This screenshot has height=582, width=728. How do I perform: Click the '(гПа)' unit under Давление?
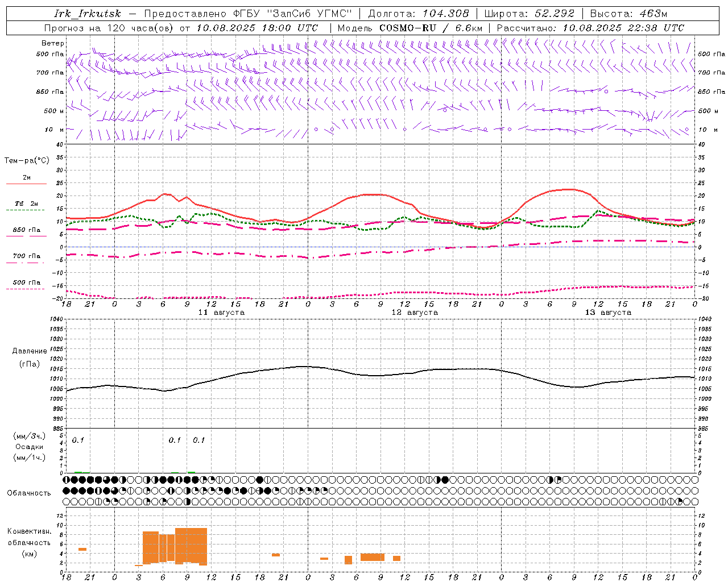[x=30, y=364]
